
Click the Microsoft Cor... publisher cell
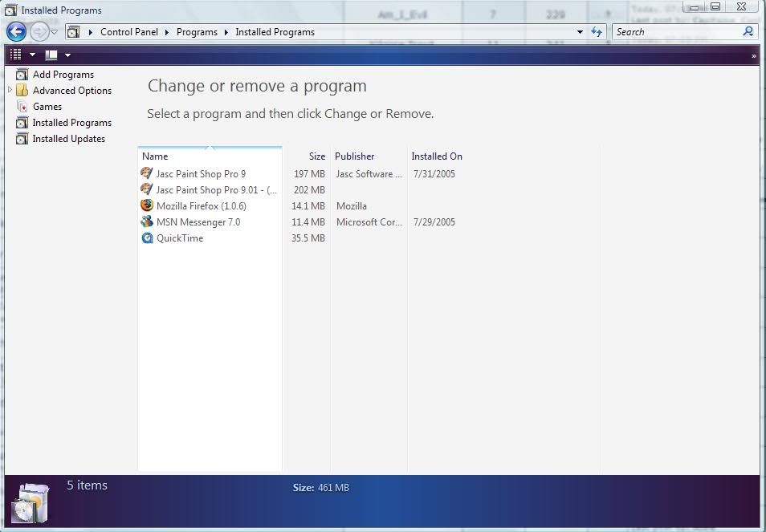[369, 222]
